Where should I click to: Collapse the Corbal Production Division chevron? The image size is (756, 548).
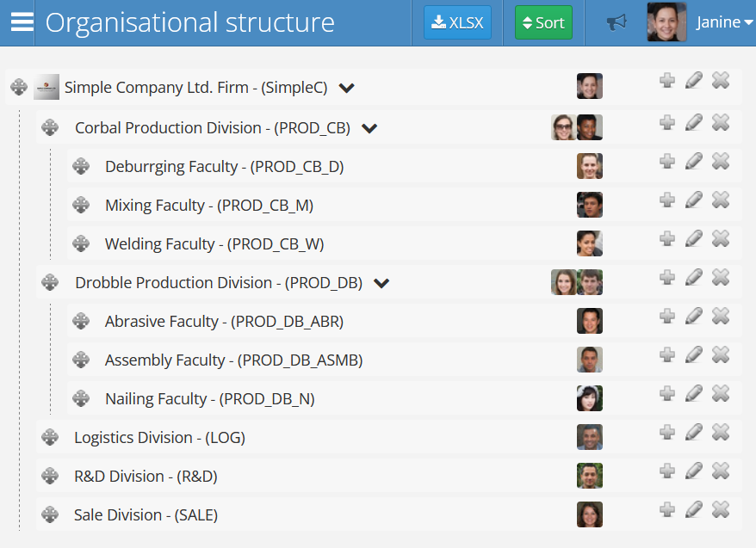(369, 128)
